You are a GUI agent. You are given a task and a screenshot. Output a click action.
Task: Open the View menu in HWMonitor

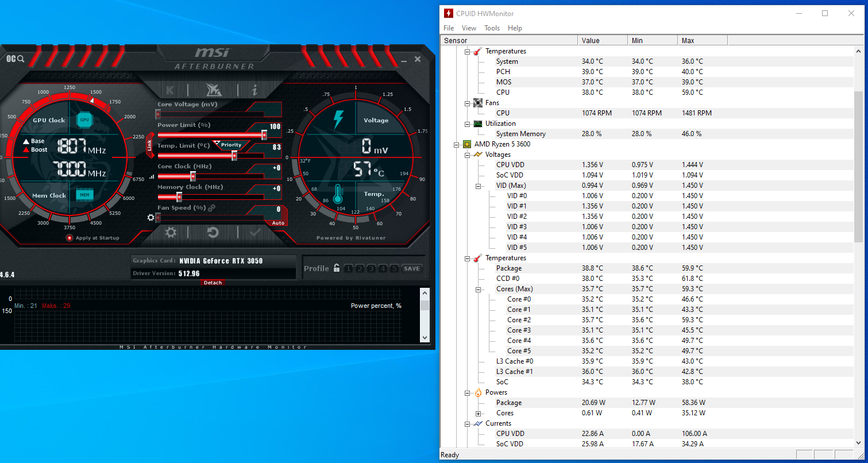pos(469,28)
